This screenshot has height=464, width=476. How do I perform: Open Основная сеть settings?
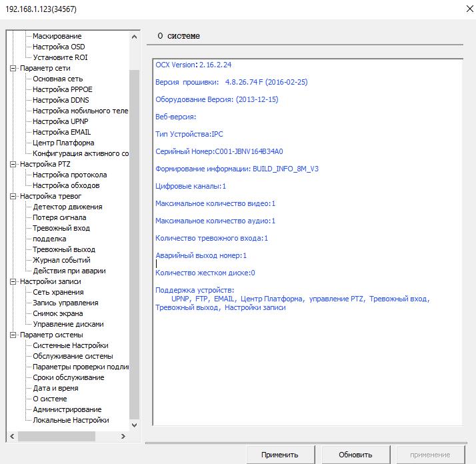(x=58, y=79)
